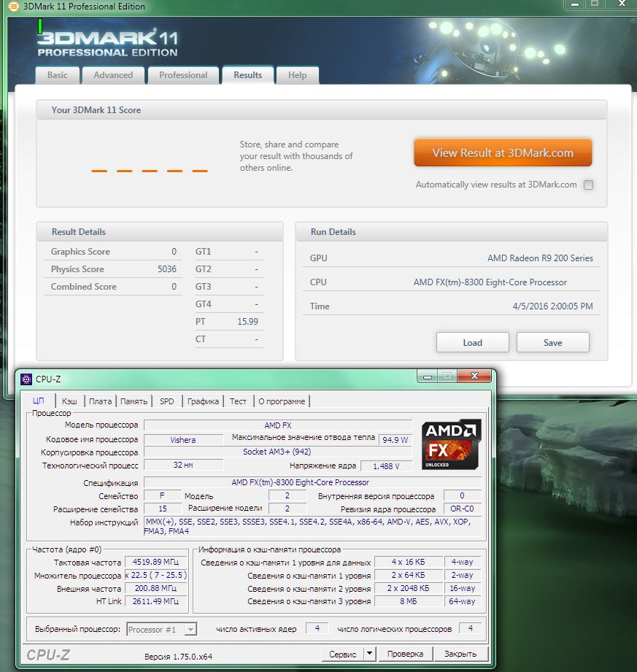Click the PT value 15.99

tap(248, 322)
